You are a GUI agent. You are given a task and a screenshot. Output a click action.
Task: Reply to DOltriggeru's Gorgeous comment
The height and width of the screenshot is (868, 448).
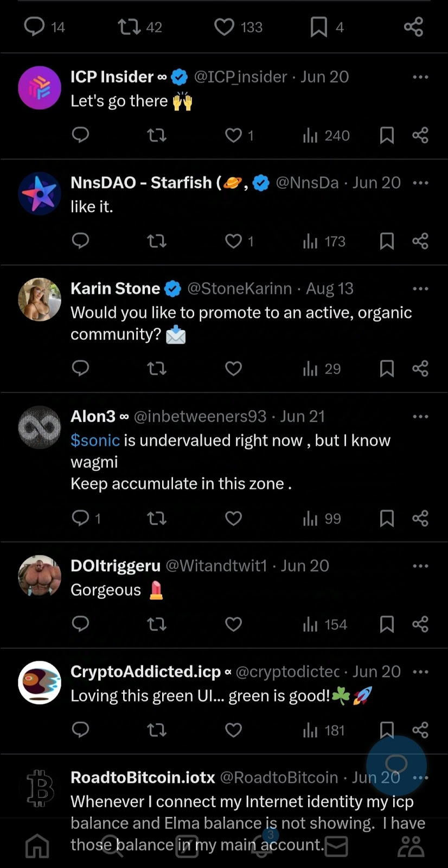click(80, 624)
